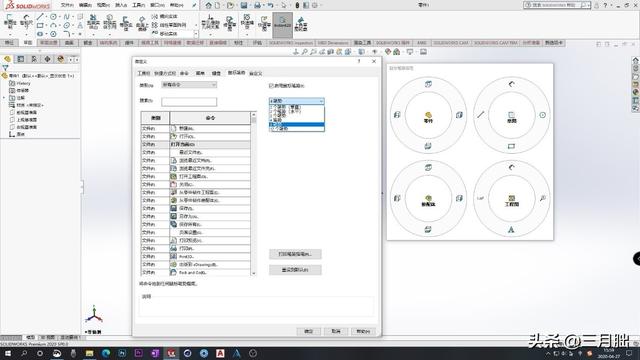Click the 帮助 button in dialog
Viewport: 640px width, 360px height.
[363, 331]
